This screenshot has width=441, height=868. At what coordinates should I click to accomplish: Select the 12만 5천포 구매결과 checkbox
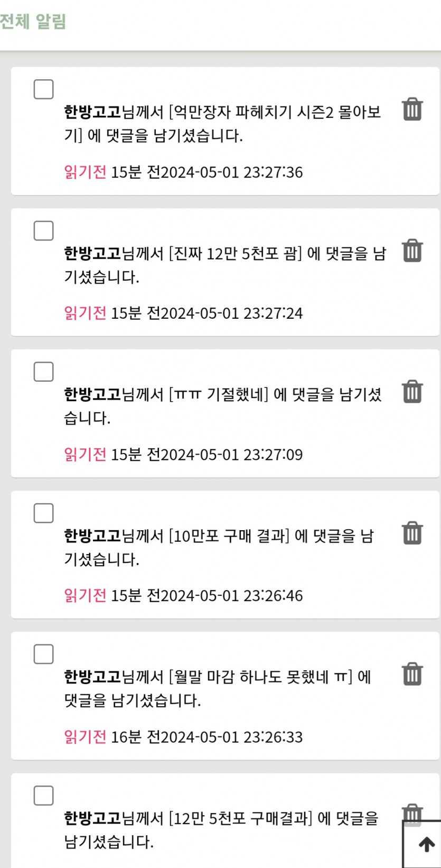pyautogui.click(x=43, y=795)
